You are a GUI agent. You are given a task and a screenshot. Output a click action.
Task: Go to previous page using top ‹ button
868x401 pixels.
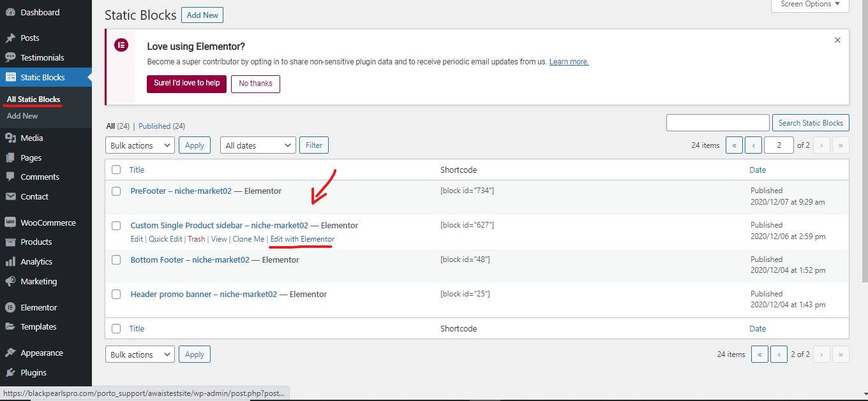tap(753, 145)
